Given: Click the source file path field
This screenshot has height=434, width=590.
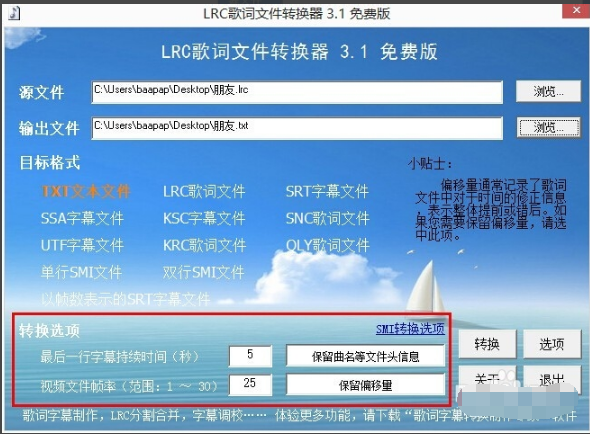Looking at the screenshot, I should (297, 92).
